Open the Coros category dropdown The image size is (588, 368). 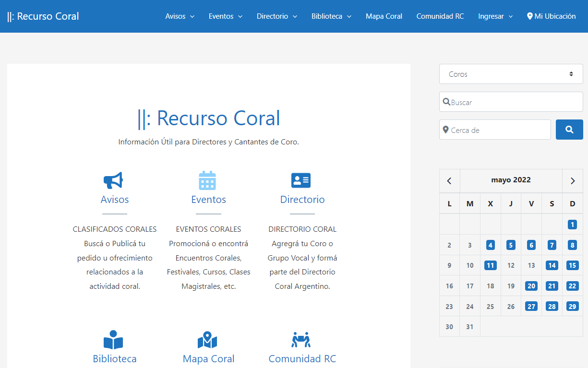click(511, 74)
